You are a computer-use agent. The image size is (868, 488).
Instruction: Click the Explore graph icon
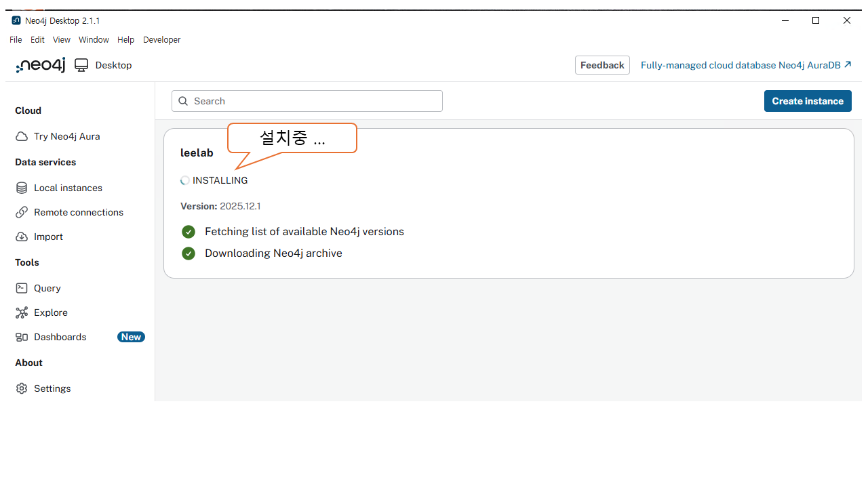pyautogui.click(x=22, y=312)
